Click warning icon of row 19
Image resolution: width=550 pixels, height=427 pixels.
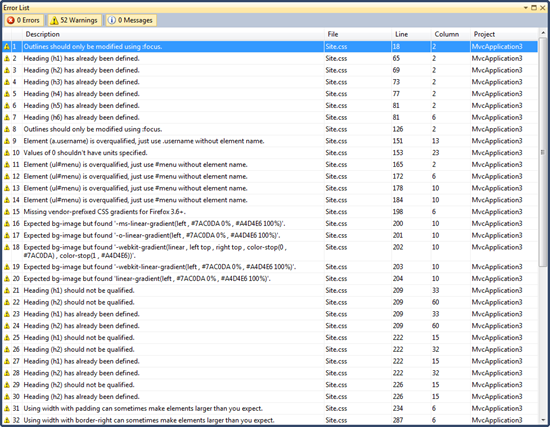[x=7, y=267]
